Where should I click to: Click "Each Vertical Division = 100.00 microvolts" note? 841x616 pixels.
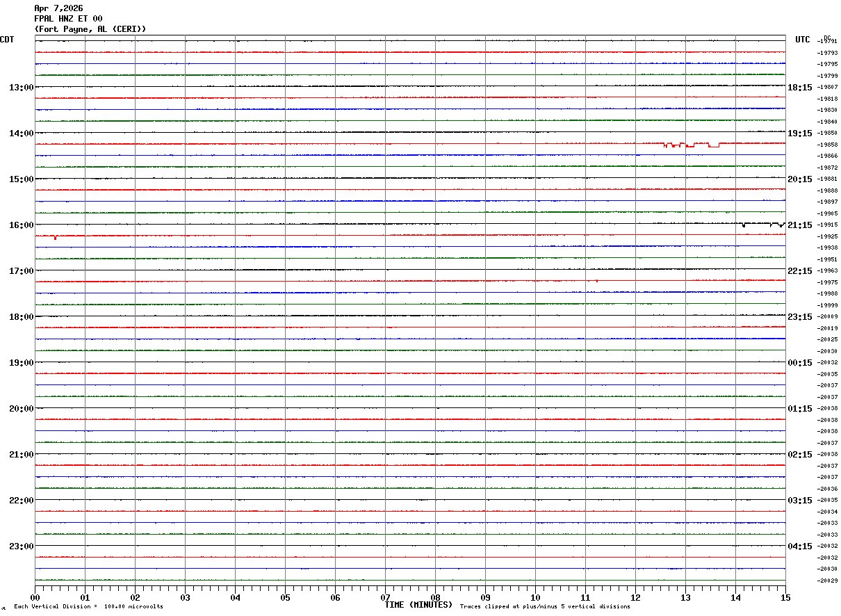point(88,607)
